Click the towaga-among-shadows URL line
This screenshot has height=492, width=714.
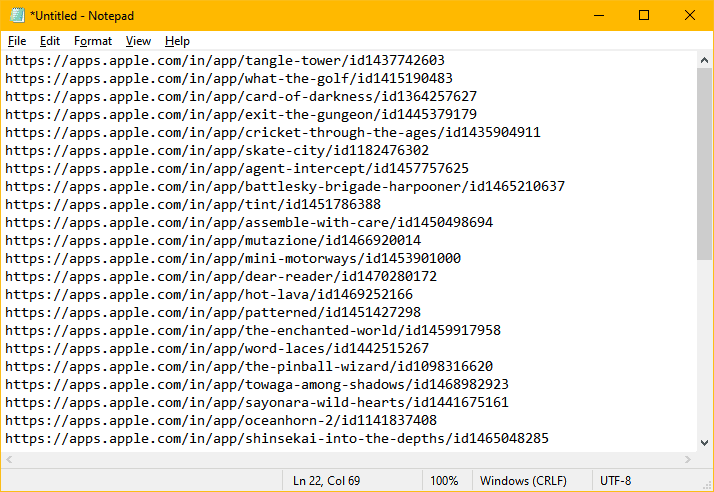(257, 384)
